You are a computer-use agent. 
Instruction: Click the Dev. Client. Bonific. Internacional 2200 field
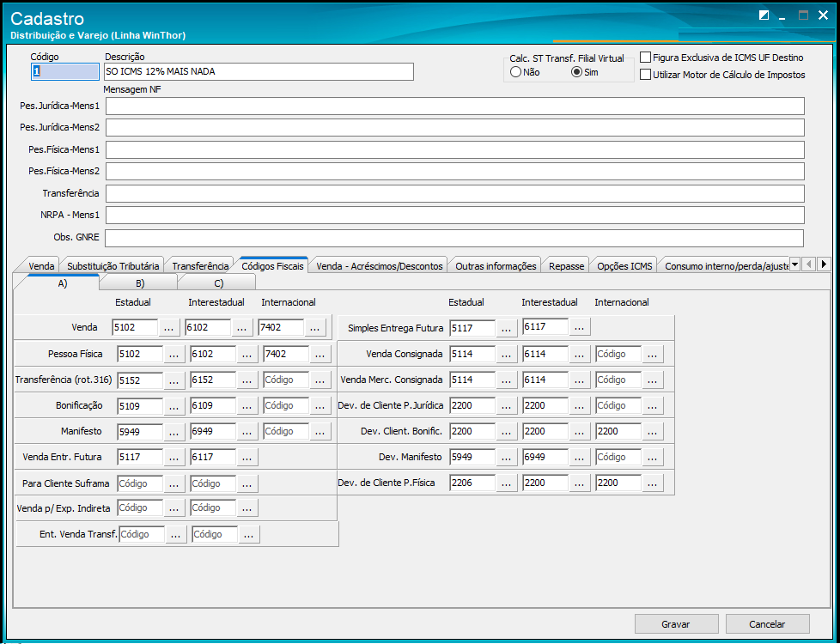coord(618,431)
